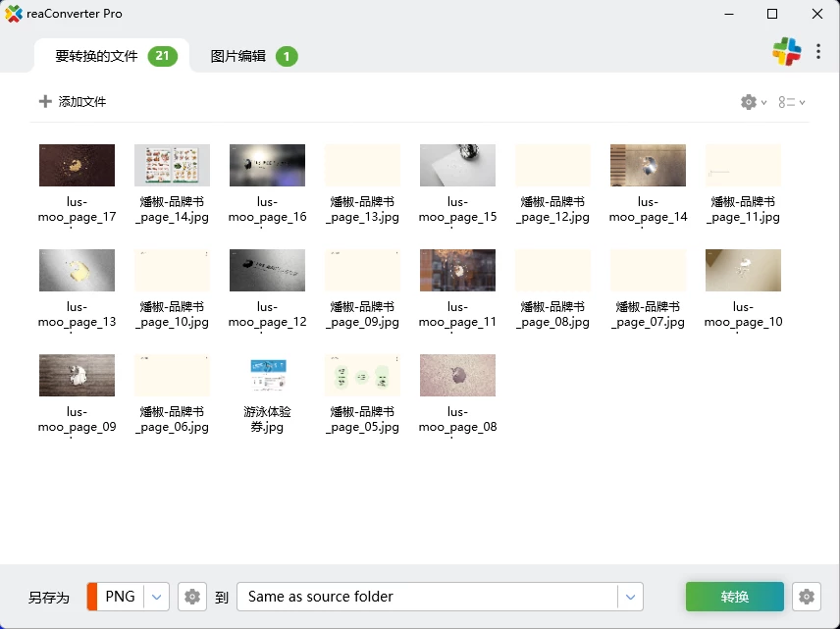Open conversion settings gear beside 转换 button
Viewport: 840px width, 629px height.
807,596
